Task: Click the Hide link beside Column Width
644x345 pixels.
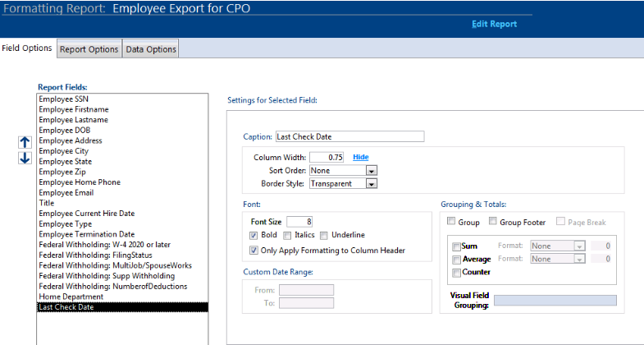Action: click(361, 157)
